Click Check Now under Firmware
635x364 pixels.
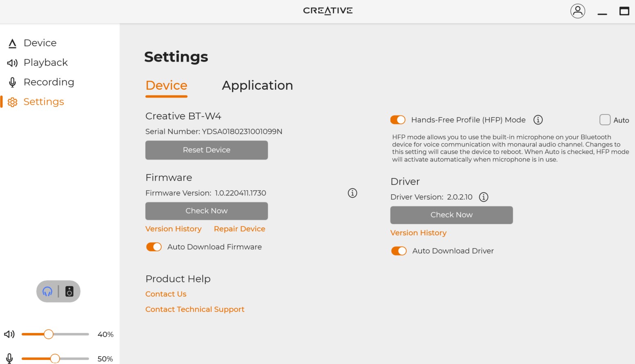tap(206, 211)
